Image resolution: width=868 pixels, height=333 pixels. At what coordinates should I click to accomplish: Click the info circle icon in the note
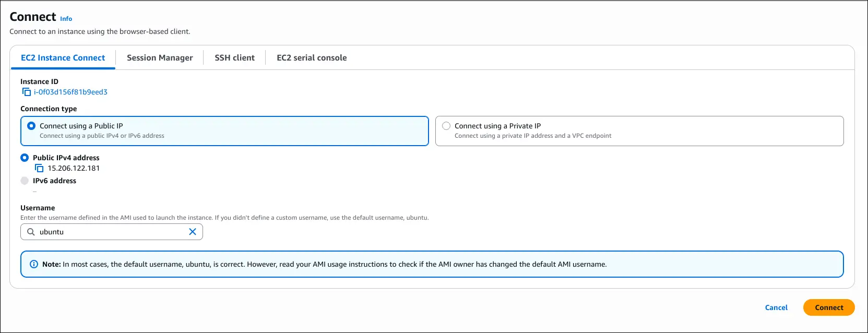(34, 264)
